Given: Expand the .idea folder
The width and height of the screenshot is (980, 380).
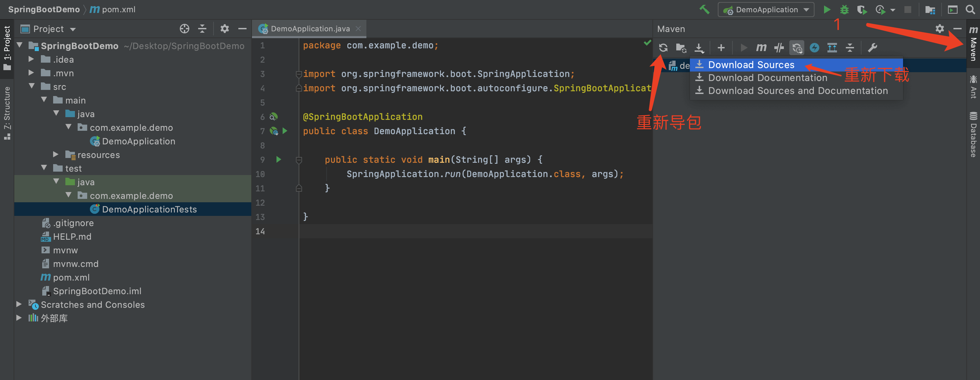Looking at the screenshot, I should pos(31,59).
